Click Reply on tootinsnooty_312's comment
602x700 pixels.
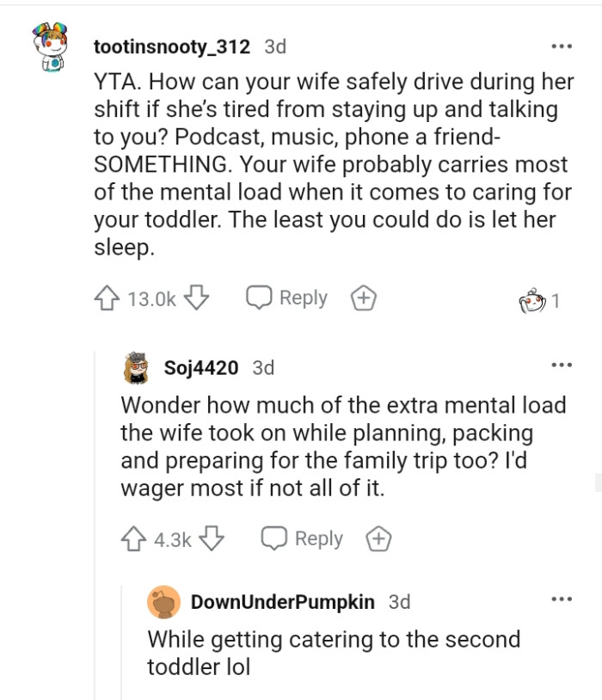coord(303,298)
